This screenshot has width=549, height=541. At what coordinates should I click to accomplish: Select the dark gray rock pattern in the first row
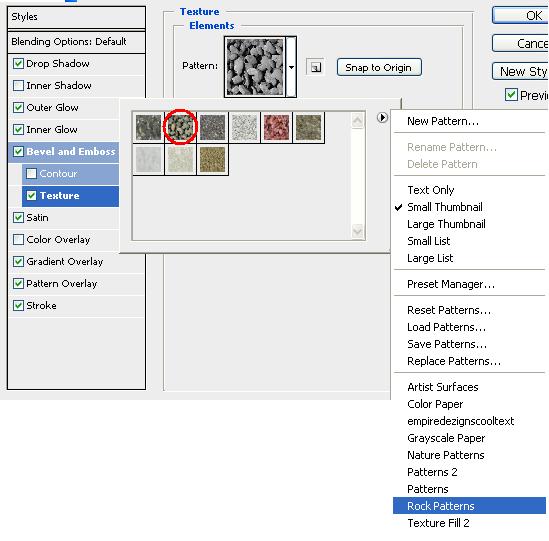(x=148, y=128)
